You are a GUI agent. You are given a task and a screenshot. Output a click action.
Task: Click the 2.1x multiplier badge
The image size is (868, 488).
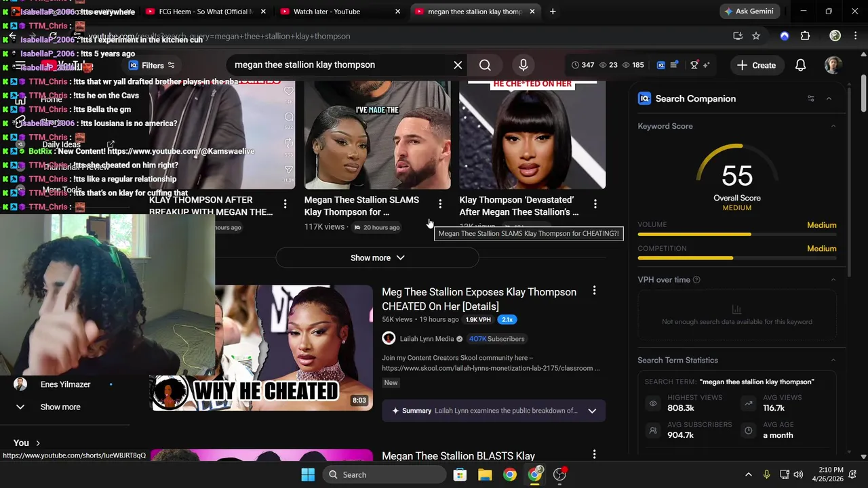pos(507,319)
